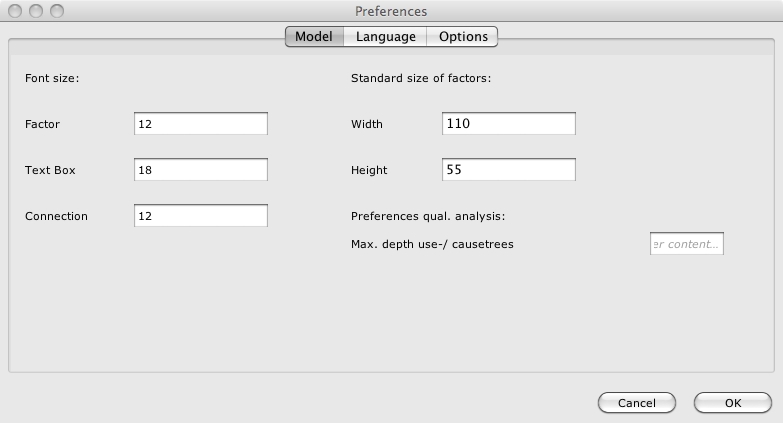
Task: Click the Factor font size field
Action: tap(200, 124)
